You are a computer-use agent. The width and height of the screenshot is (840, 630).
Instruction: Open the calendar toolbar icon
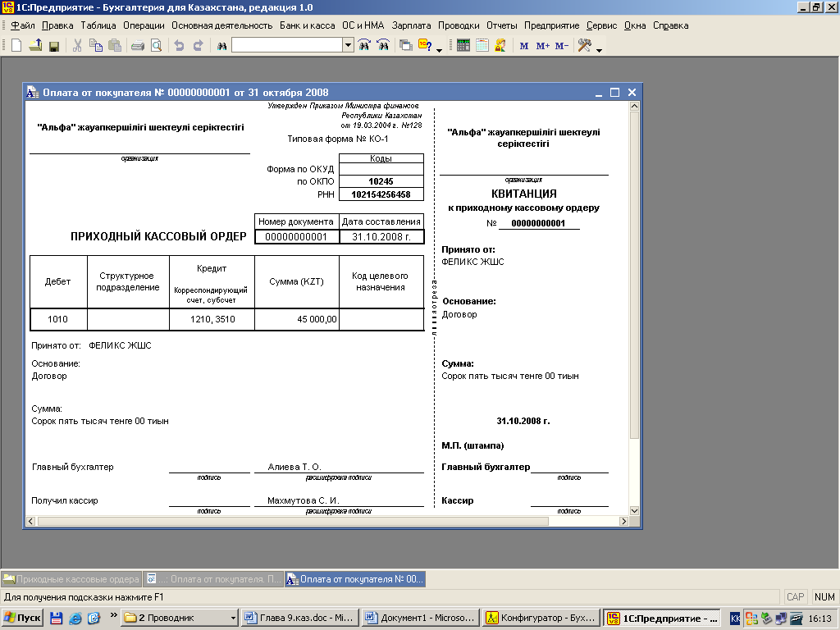point(482,46)
